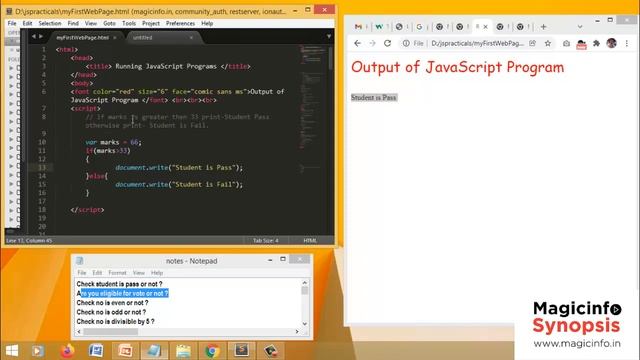The image size is (640, 360).
Task: Open the Goto menu in Sublime Text
Action: 109,24
